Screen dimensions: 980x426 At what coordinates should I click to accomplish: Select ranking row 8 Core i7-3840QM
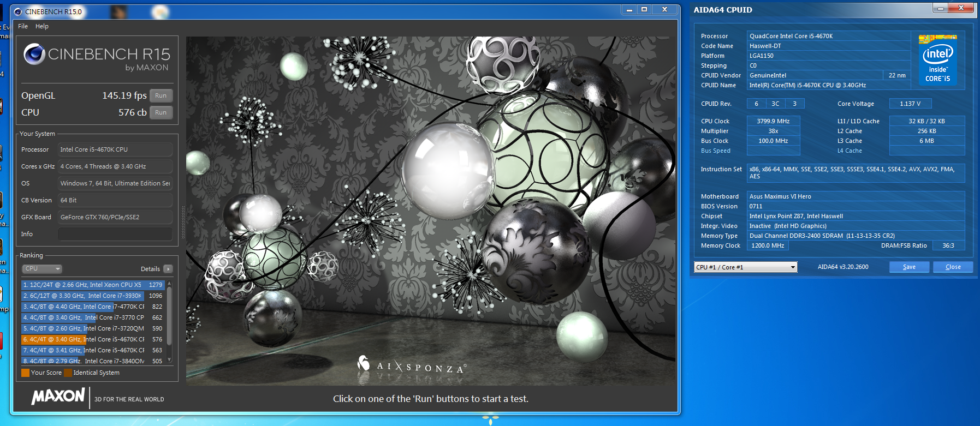click(93, 361)
